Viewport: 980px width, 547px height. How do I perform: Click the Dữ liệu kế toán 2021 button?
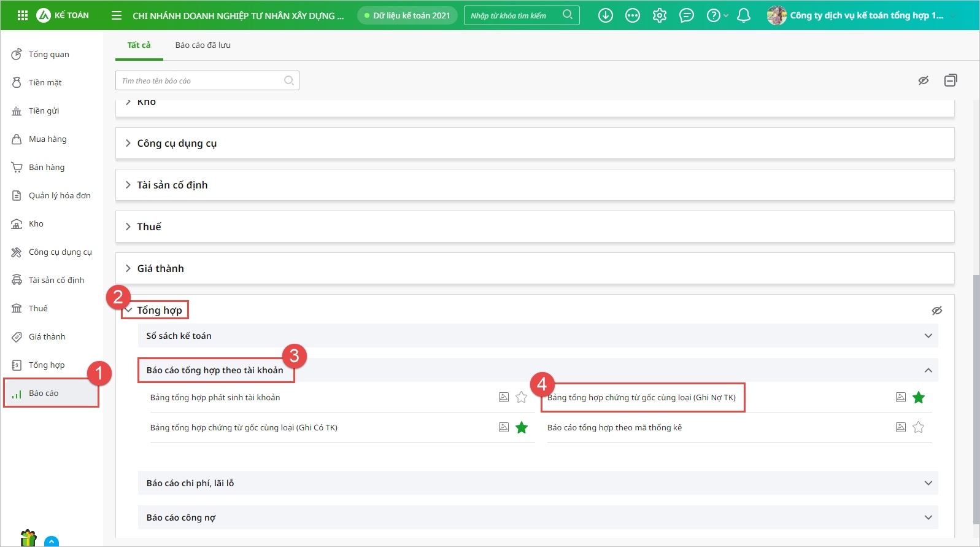(x=407, y=15)
